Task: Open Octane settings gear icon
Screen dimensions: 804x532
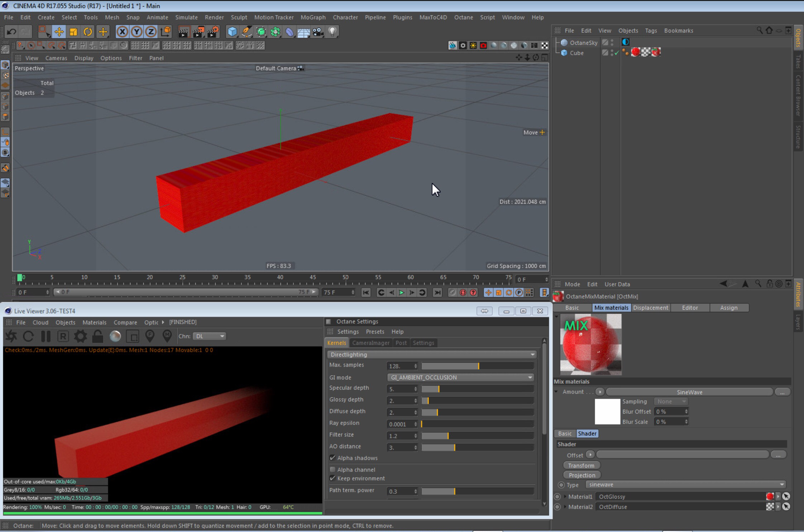Action: click(80, 336)
